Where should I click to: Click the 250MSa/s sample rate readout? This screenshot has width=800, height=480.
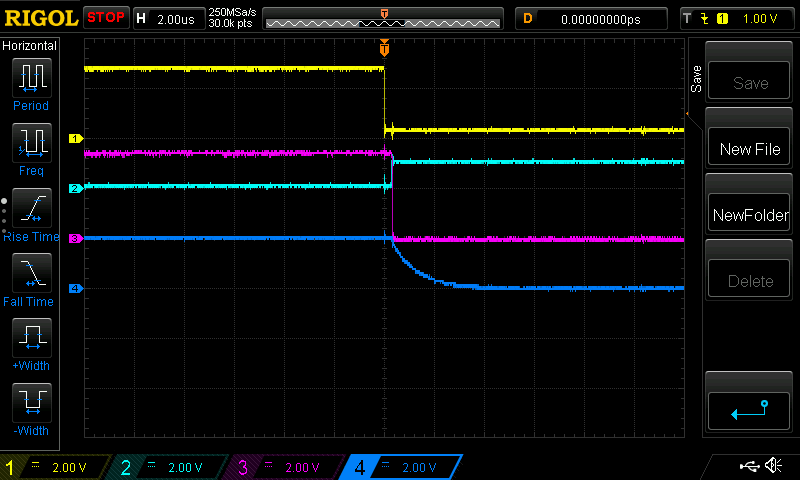232,12
